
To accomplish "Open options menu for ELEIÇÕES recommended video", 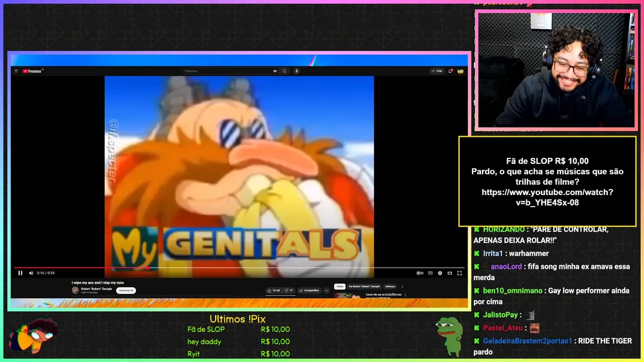I will 406,295.
